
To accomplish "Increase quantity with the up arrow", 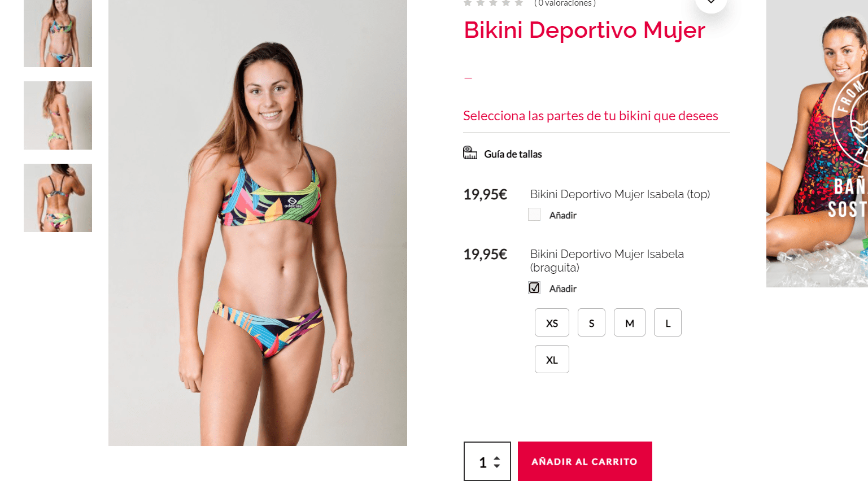I will coord(497,458).
